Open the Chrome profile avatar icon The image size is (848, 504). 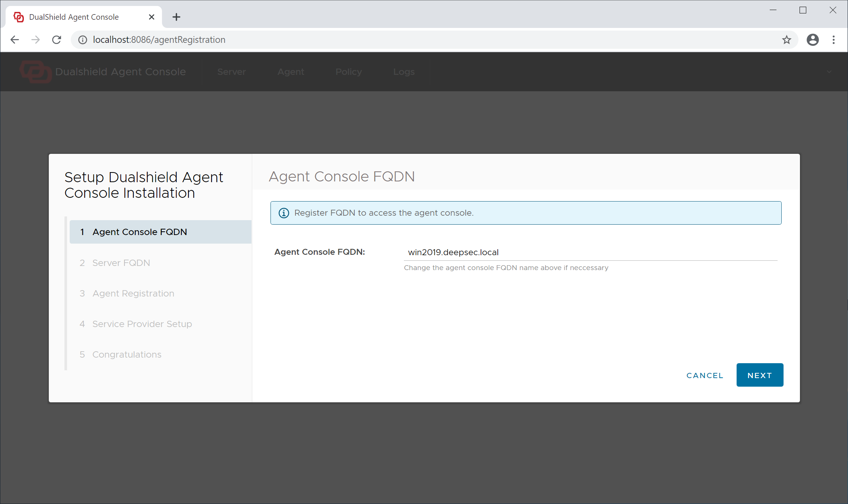(813, 40)
